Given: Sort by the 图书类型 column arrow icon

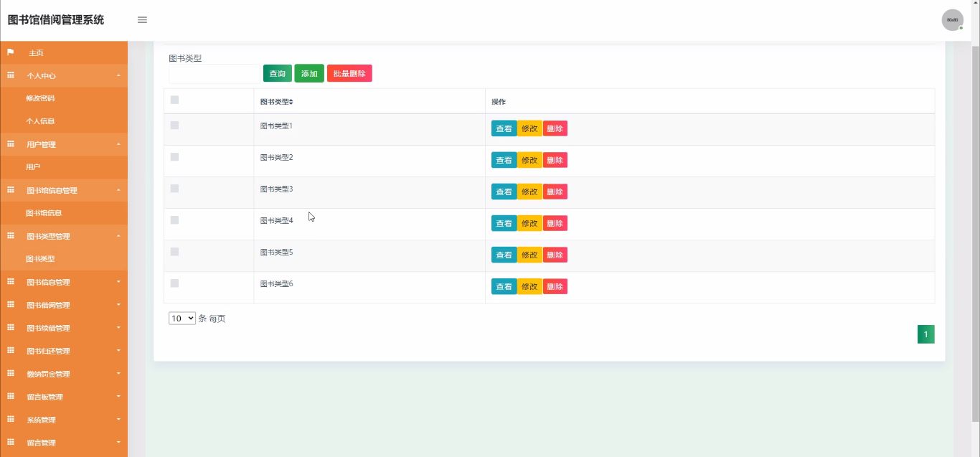Looking at the screenshot, I should 291,102.
